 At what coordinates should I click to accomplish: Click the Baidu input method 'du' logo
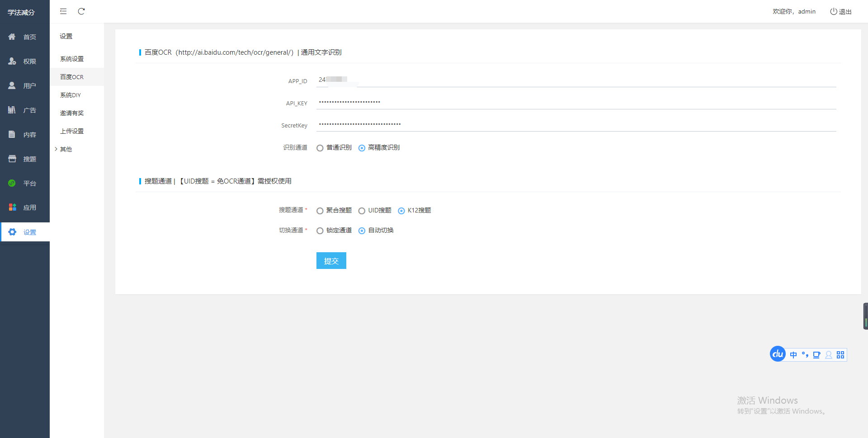pos(778,354)
